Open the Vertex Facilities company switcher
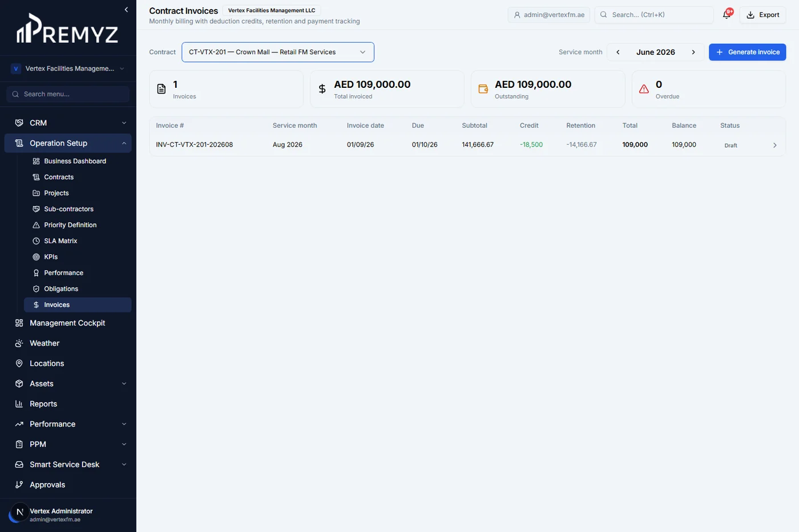The image size is (799, 532). click(68, 68)
